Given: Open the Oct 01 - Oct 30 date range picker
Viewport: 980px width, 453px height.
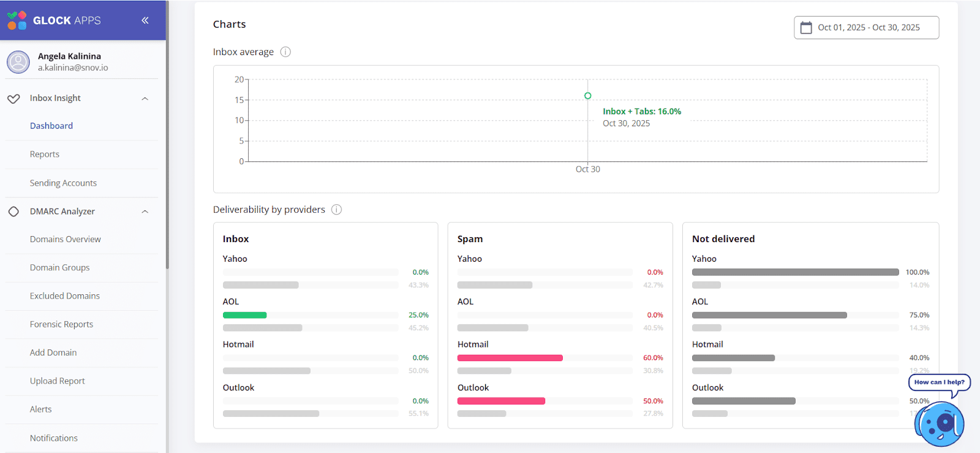Looking at the screenshot, I should point(868,28).
